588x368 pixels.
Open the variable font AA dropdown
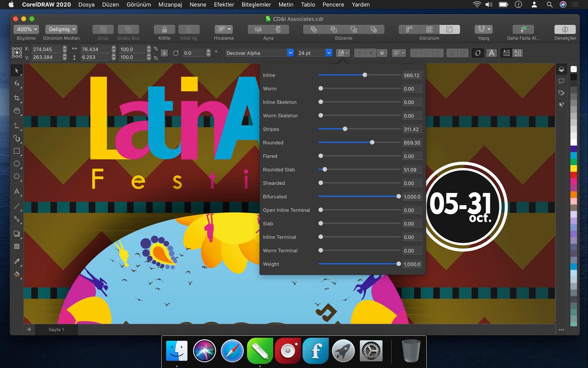click(x=343, y=53)
